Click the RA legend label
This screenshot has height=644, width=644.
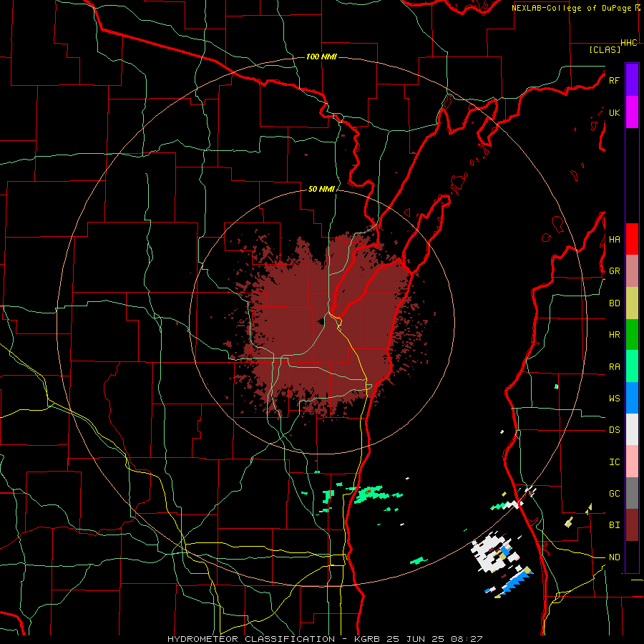point(614,367)
